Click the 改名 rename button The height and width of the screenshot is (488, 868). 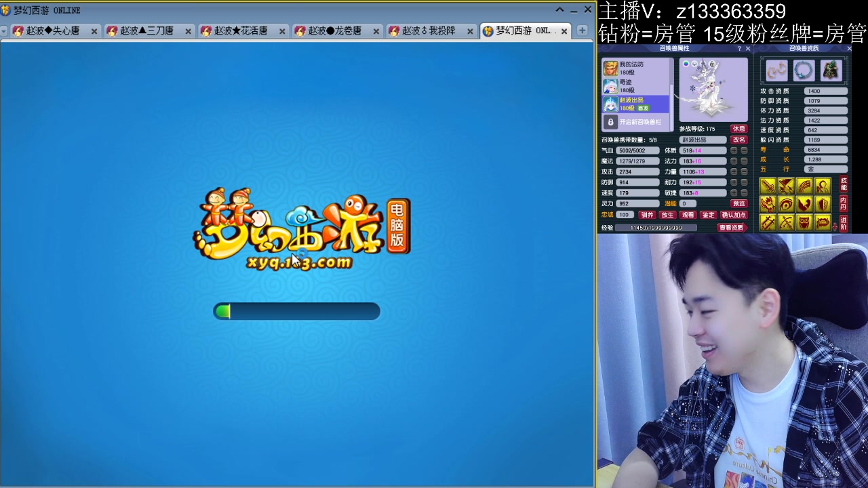click(x=739, y=139)
